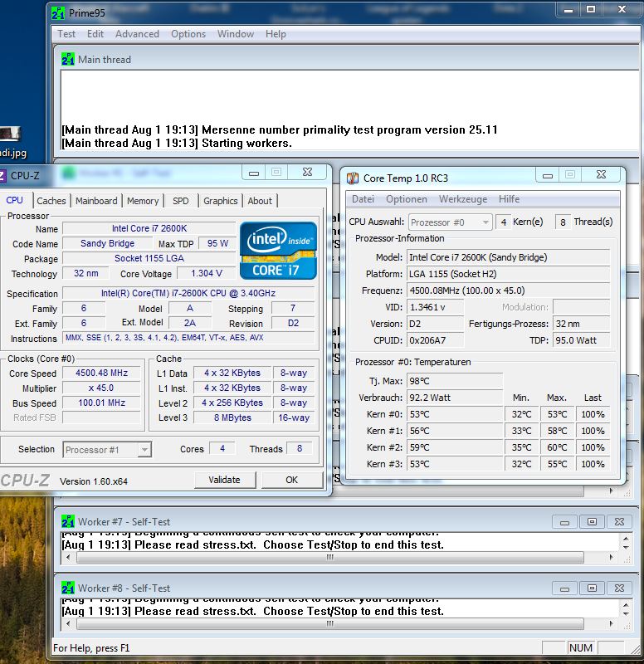644x664 pixels.
Task: Click the Tj. Max value 98°C
Action: tap(455, 381)
